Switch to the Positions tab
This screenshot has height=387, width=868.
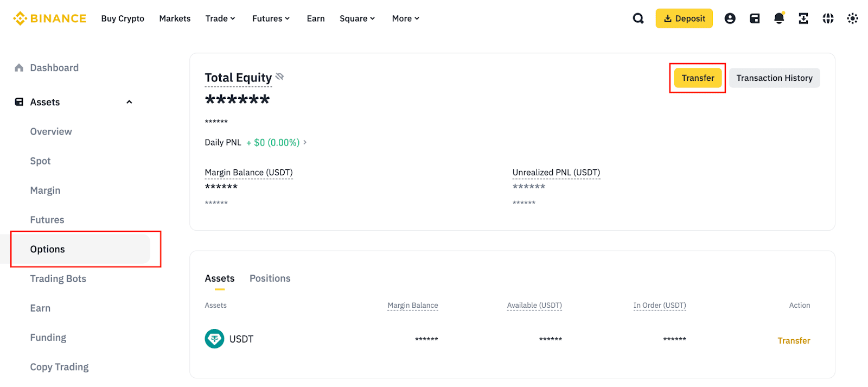click(270, 278)
